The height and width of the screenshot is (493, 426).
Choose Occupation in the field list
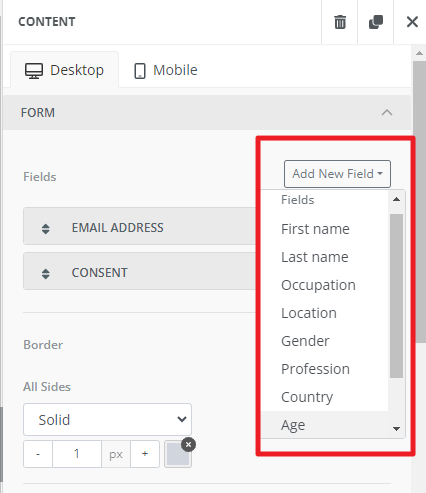[x=318, y=285]
